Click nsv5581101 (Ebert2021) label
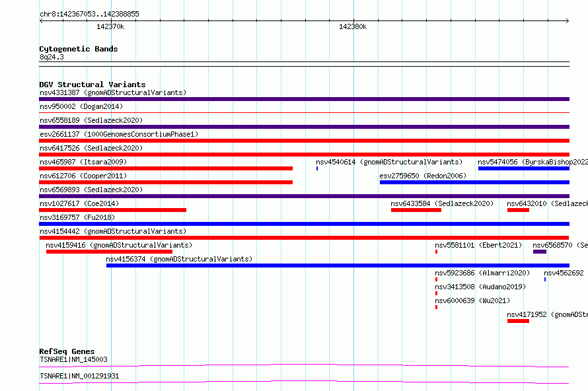This screenshot has width=588, height=391. point(478,245)
